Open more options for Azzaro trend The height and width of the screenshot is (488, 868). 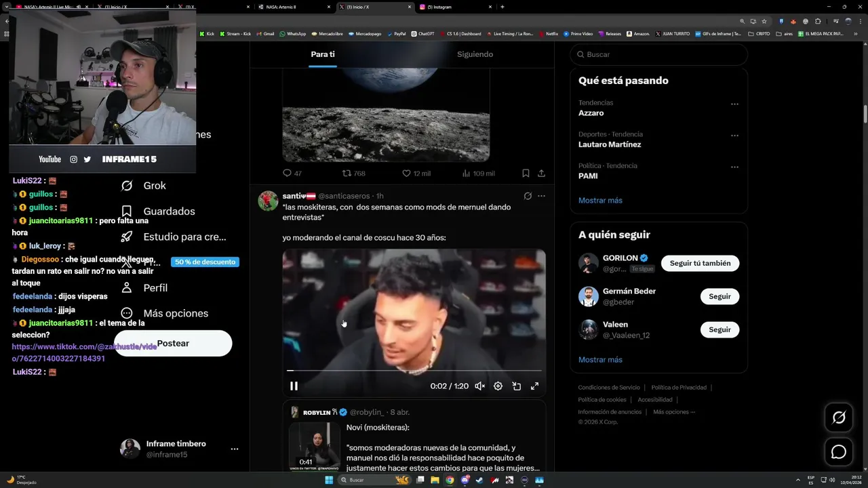734,104
